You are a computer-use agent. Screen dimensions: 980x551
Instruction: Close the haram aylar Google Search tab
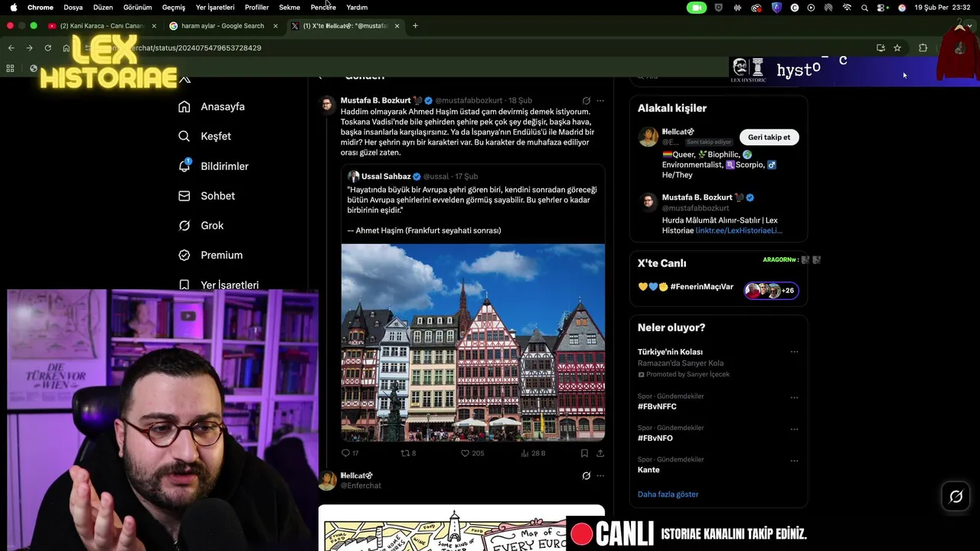click(276, 26)
